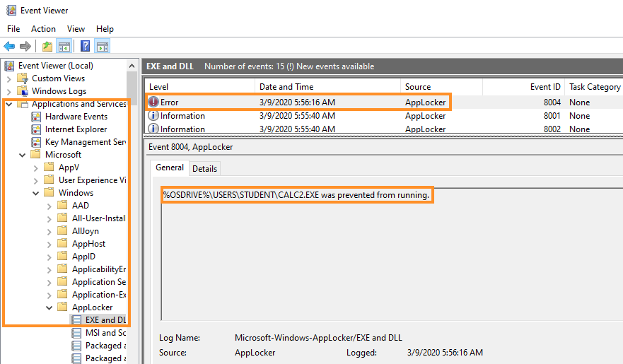Screen dimensions: 623x364
Task: Sort events by Event ID column header
Action: coord(524,86)
